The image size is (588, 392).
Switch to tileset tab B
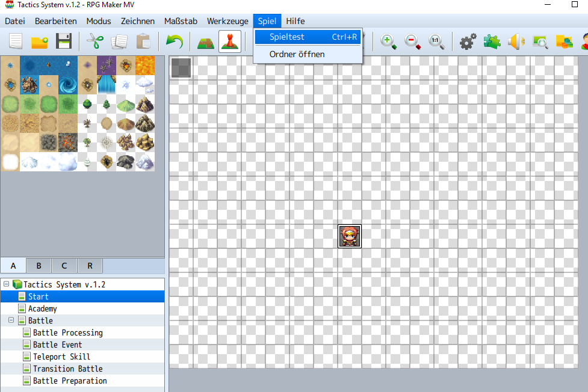(x=39, y=266)
